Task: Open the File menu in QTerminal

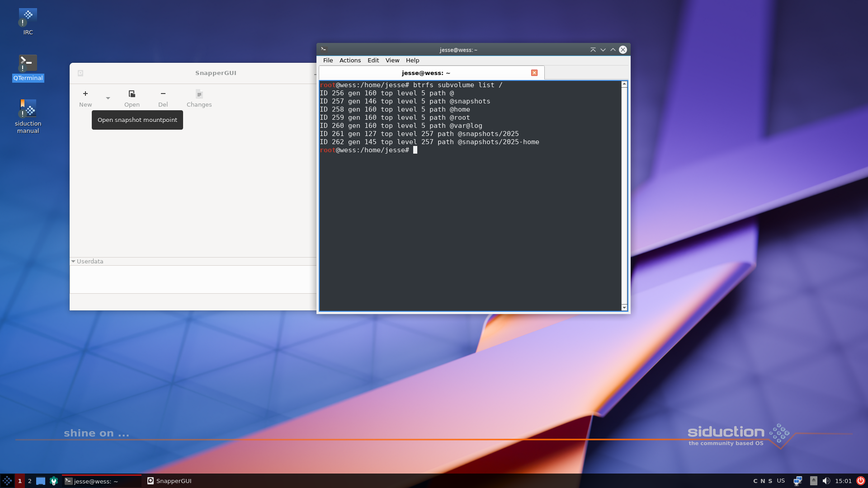Action: coord(328,60)
